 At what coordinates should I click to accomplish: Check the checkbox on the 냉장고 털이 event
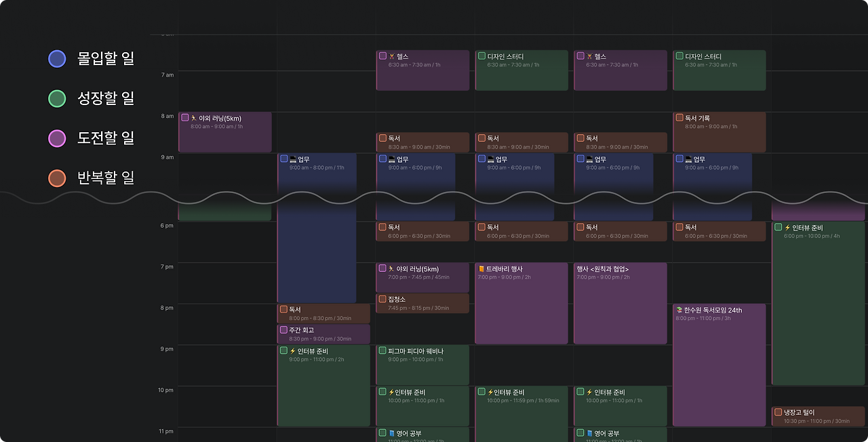777,411
